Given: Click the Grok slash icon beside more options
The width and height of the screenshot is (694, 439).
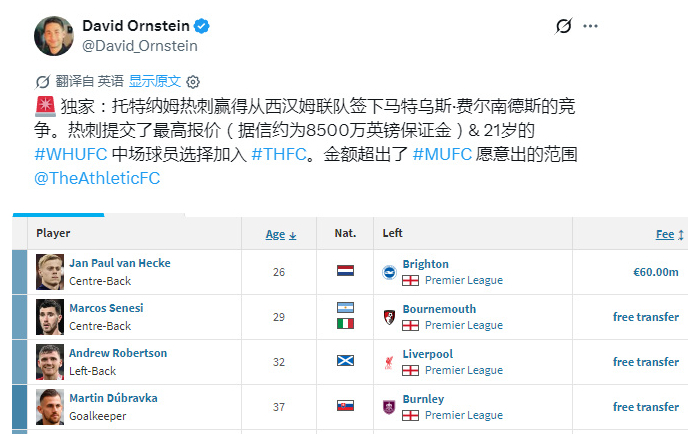Looking at the screenshot, I should (x=563, y=26).
